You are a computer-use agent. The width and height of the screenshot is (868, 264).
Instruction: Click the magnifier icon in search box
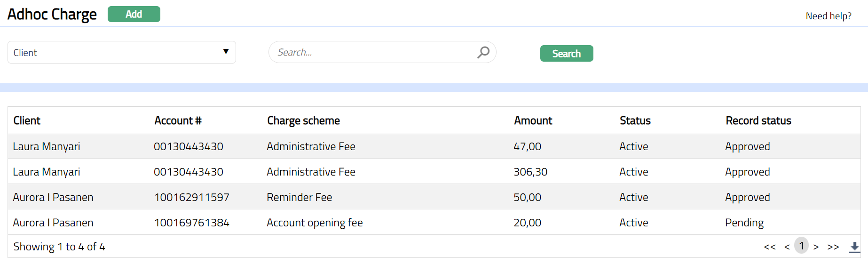tap(483, 52)
